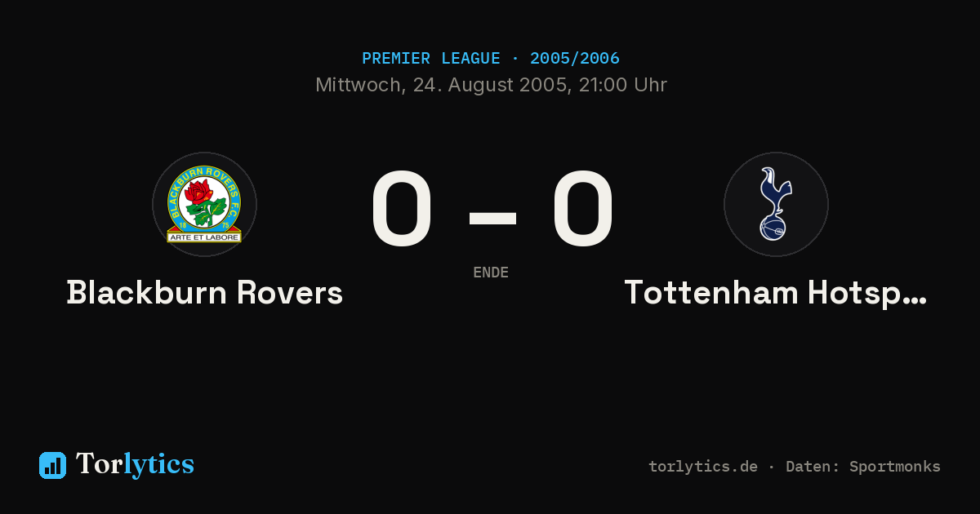
Task: Click the 2005/2006 season label
Action: coord(575,59)
